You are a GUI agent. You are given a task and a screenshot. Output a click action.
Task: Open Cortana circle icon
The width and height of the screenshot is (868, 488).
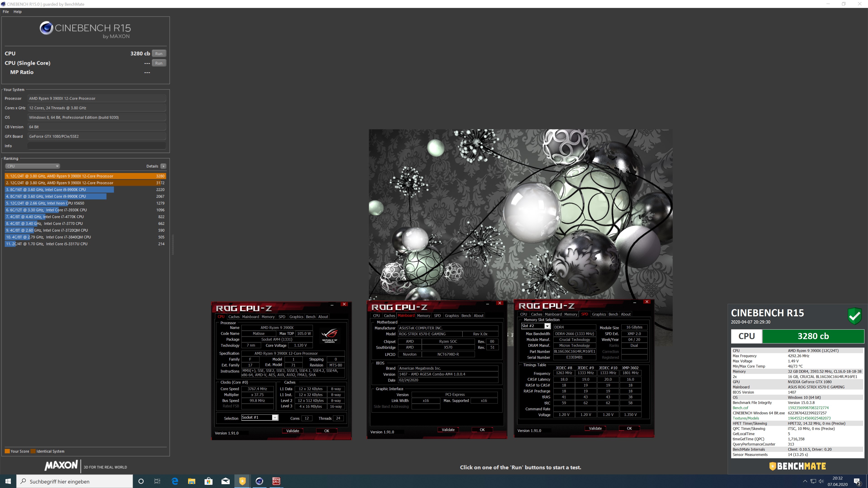click(141, 481)
